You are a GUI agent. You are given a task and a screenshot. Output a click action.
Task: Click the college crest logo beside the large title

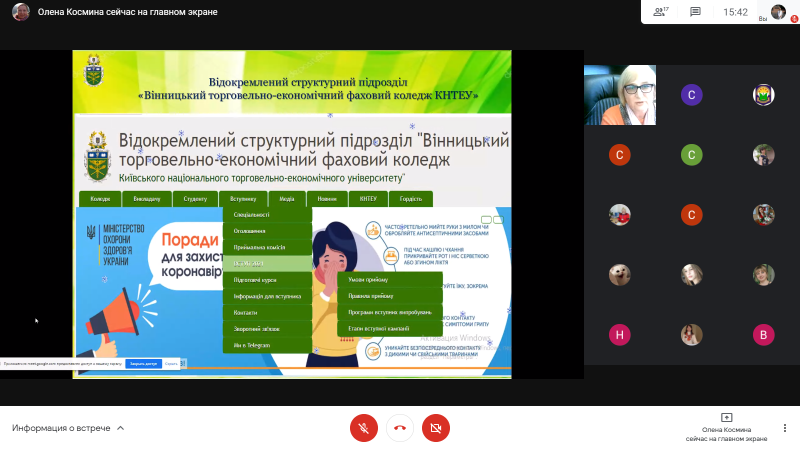[97, 157]
